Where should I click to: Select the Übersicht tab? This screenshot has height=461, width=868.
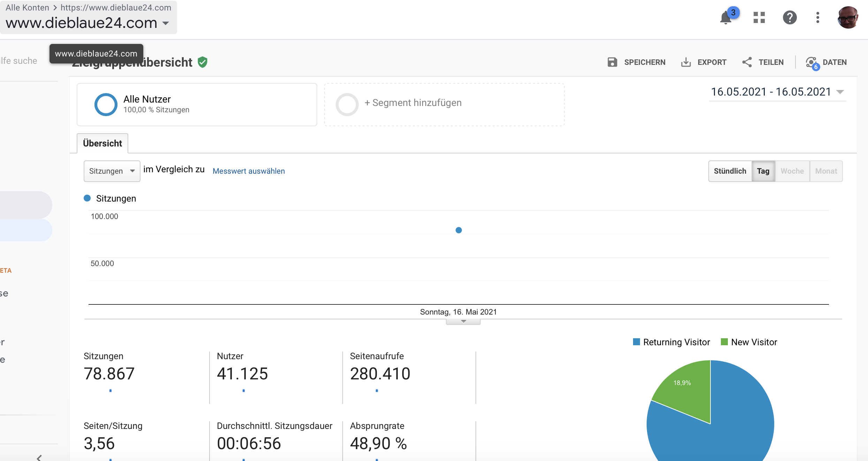[x=102, y=143]
